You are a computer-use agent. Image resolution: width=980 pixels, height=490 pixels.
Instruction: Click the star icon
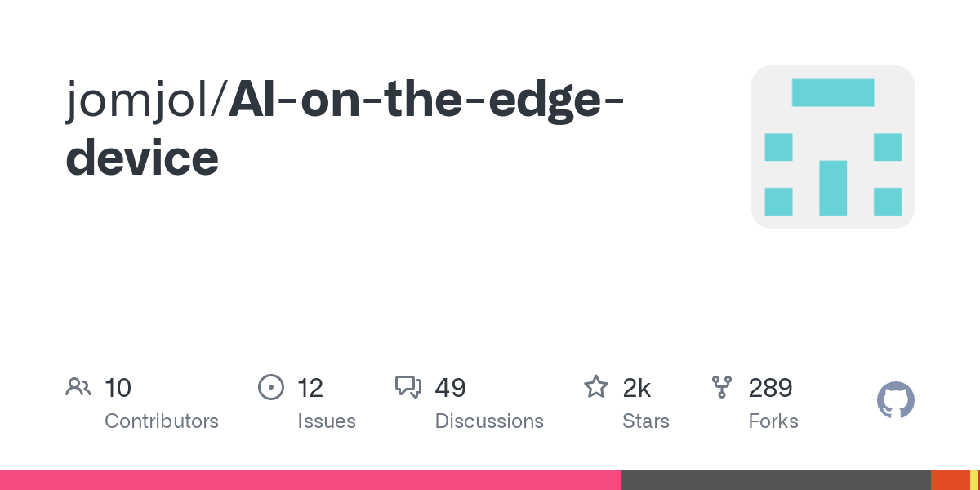click(x=596, y=387)
